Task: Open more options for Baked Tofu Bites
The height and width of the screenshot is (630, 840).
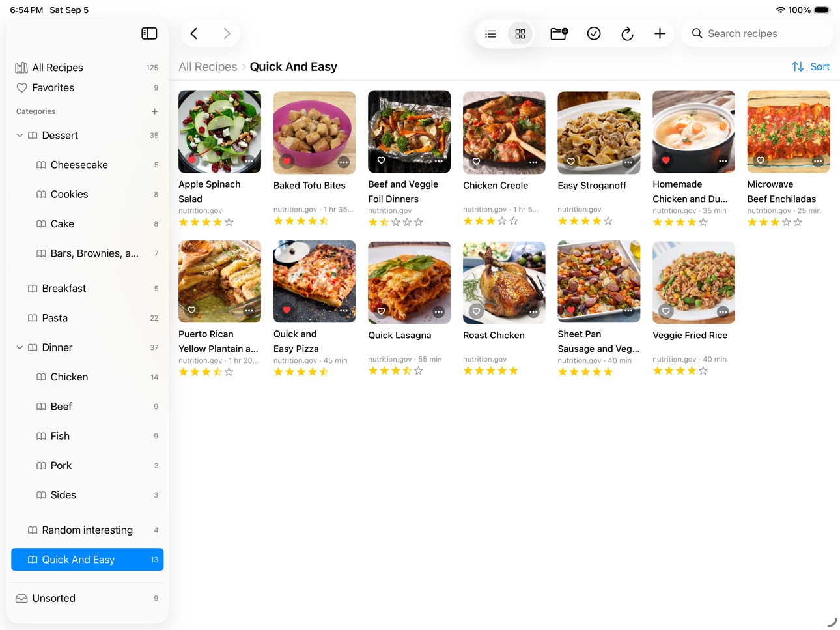Action: pos(344,162)
